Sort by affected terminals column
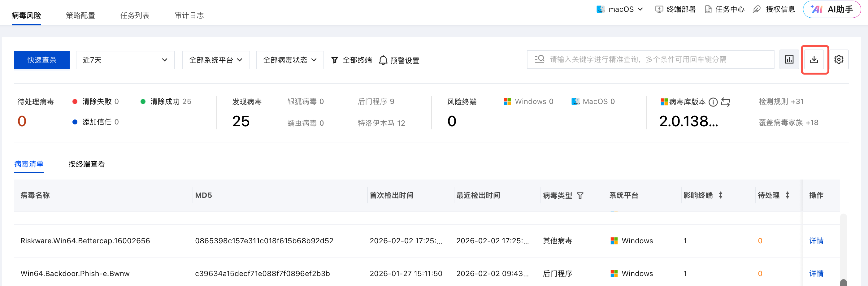 (x=720, y=195)
